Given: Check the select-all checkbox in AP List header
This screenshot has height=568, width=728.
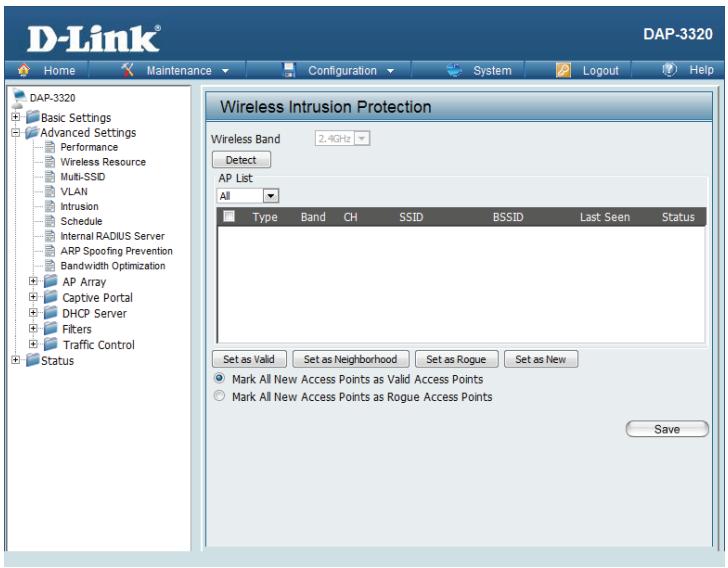Looking at the screenshot, I should point(229,216).
